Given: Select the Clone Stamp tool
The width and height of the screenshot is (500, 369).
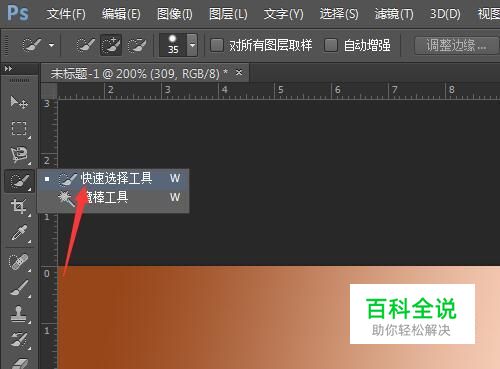Looking at the screenshot, I should [x=19, y=314].
